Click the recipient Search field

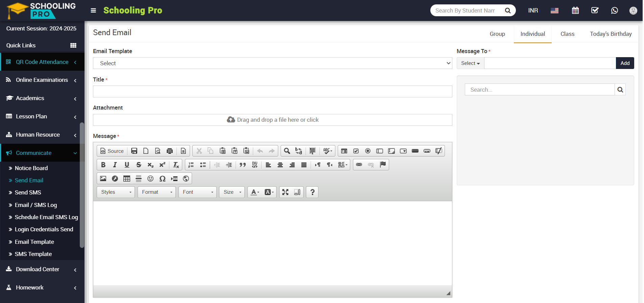[x=540, y=90]
